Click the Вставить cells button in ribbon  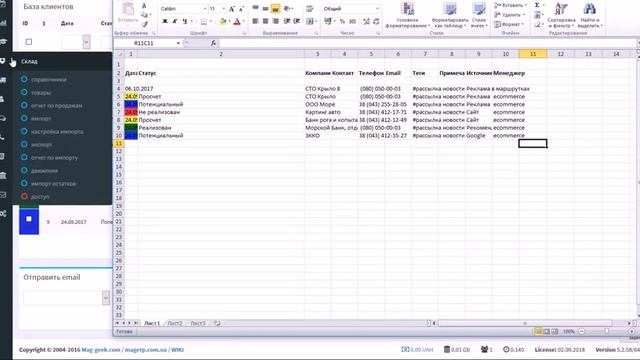510,5
